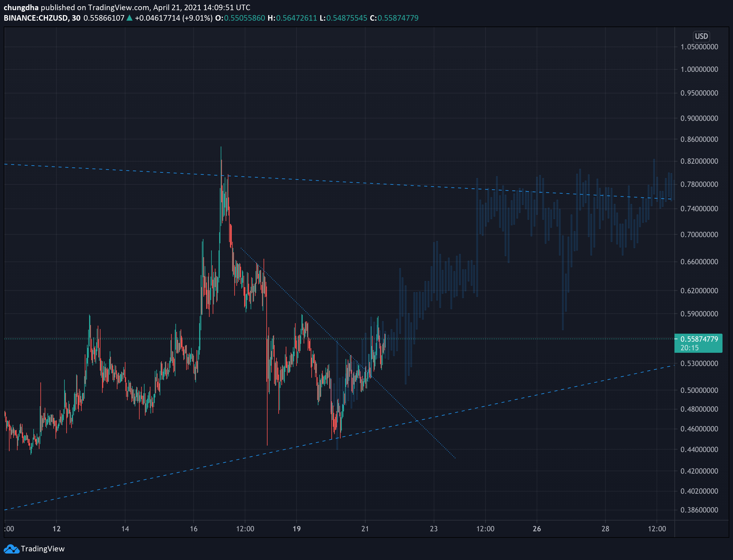Screen dimensions: 733x560
Task: Click the price axis label 0.48000000
Action: pyautogui.click(x=699, y=409)
